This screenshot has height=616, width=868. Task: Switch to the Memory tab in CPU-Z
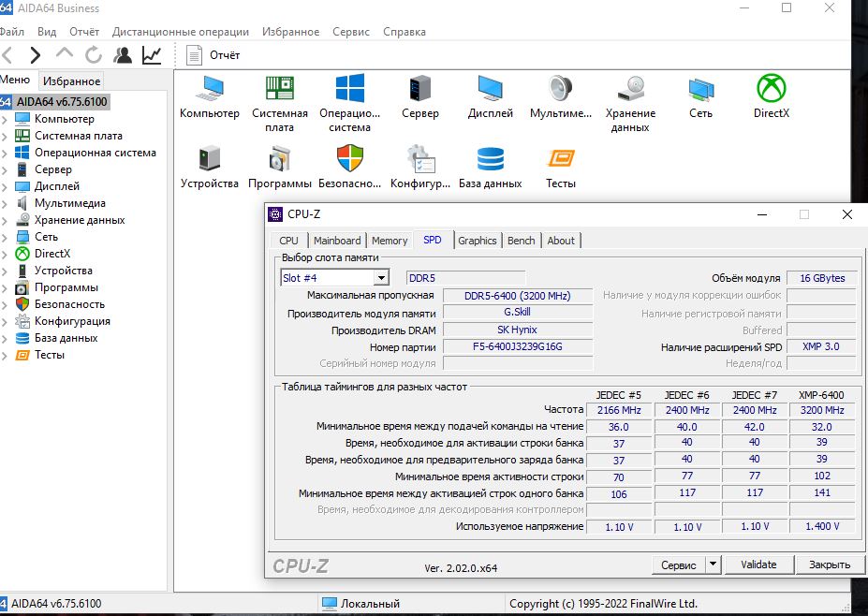tap(390, 241)
